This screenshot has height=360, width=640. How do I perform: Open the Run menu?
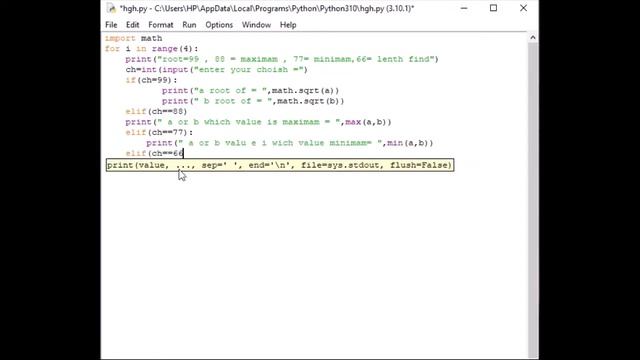coord(189,25)
